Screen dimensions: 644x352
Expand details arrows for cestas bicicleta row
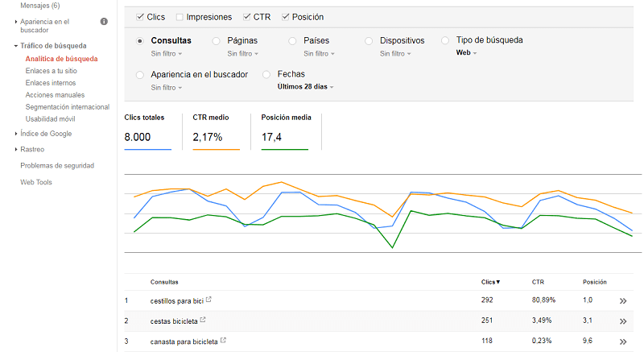622,321
